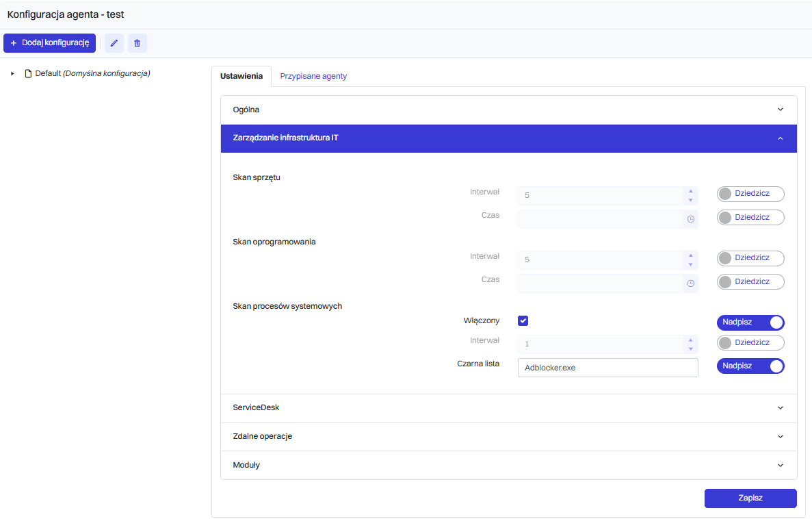Switch to Przypisane agenty tab

click(x=313, y=76)
